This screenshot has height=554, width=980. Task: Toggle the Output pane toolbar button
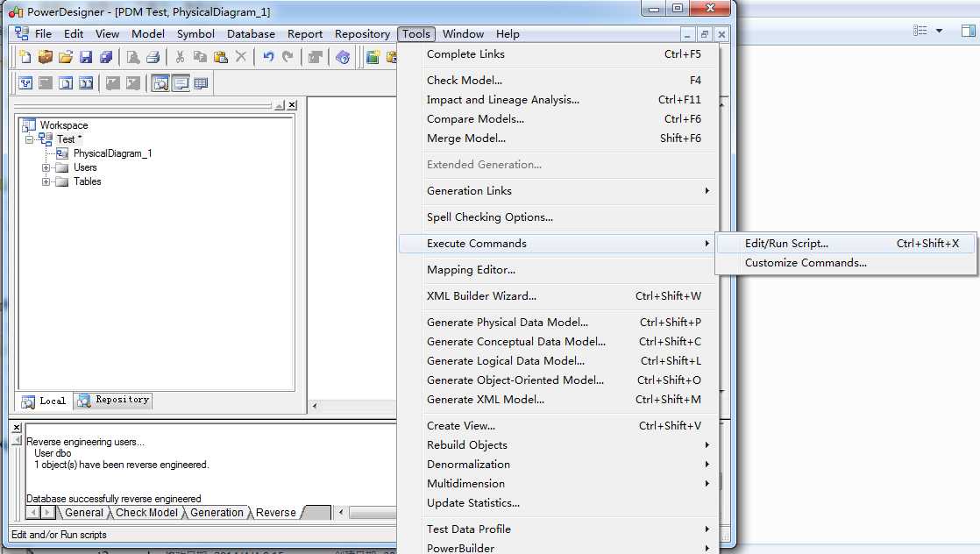click(x=181, y=83)
